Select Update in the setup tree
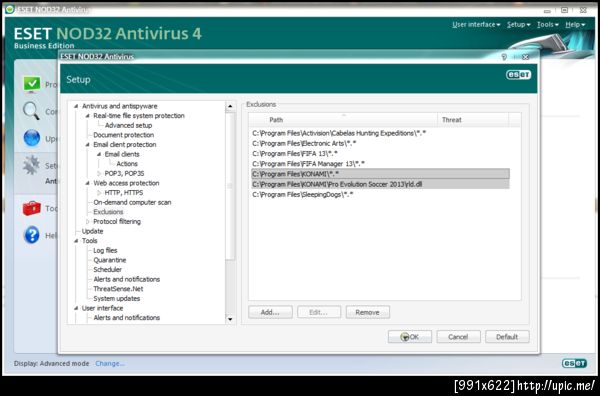The height and width of the screenshot is (396, 600). click(92, 231)
